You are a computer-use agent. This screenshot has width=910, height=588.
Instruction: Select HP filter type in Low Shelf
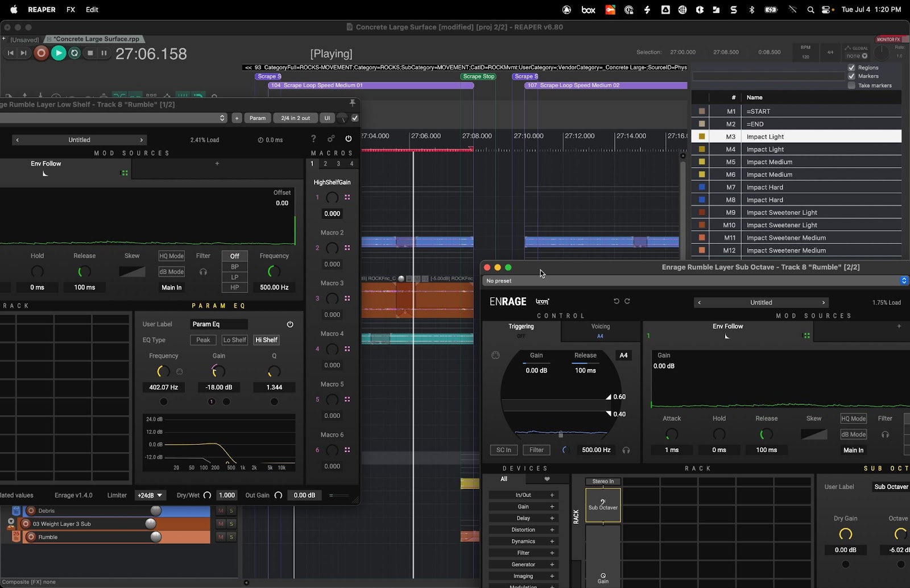click(x=234, y=287)
